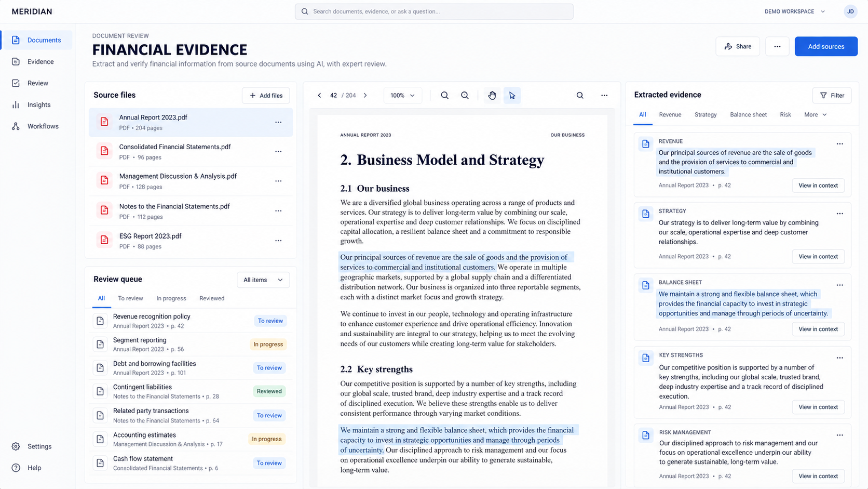Screen dimensions: 868x489
Task: Open the DEMO WORKSPACE switcher
Action: click(794, 11)
